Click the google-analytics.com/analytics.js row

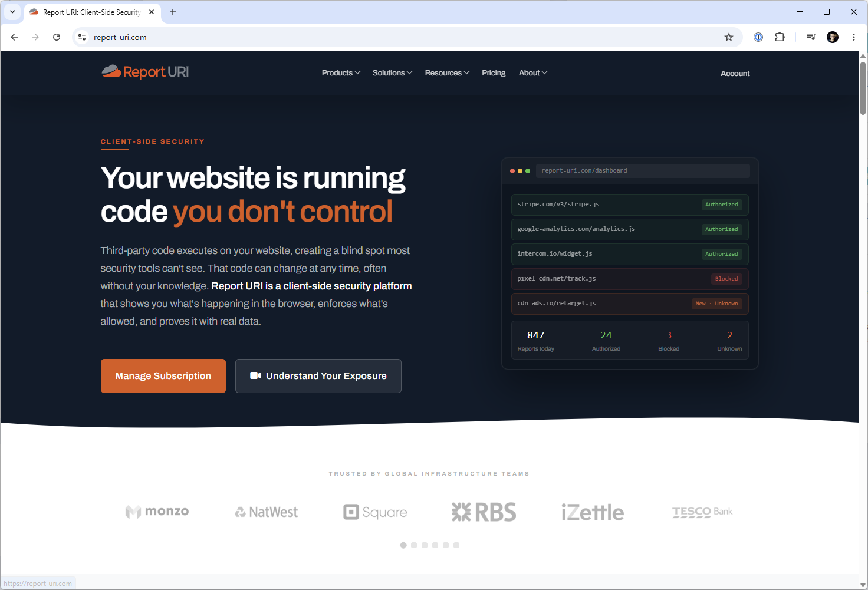tap(630, 229)
